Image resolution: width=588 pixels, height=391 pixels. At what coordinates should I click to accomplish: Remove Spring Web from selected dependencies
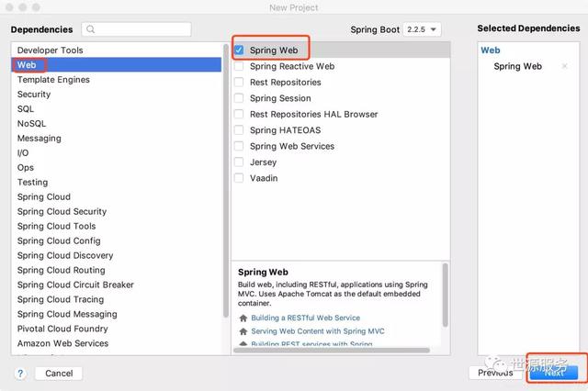564,66
